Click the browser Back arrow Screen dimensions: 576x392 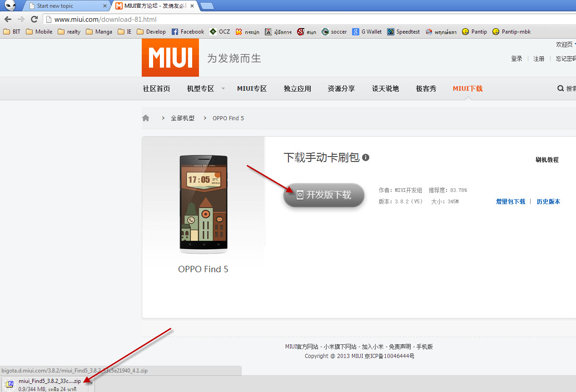[x=8, y=19]
